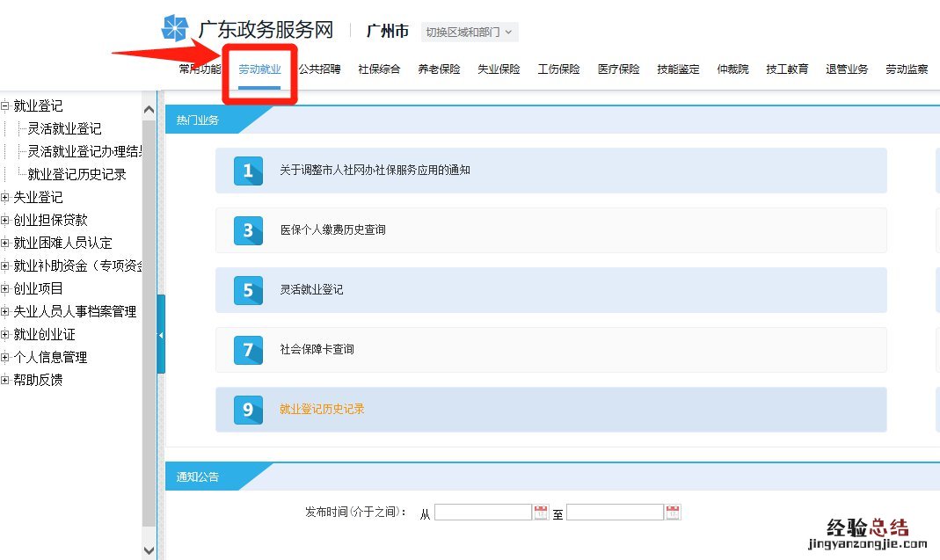
Task: Expand the 创业项目 tree node
Action: [4, 288]
